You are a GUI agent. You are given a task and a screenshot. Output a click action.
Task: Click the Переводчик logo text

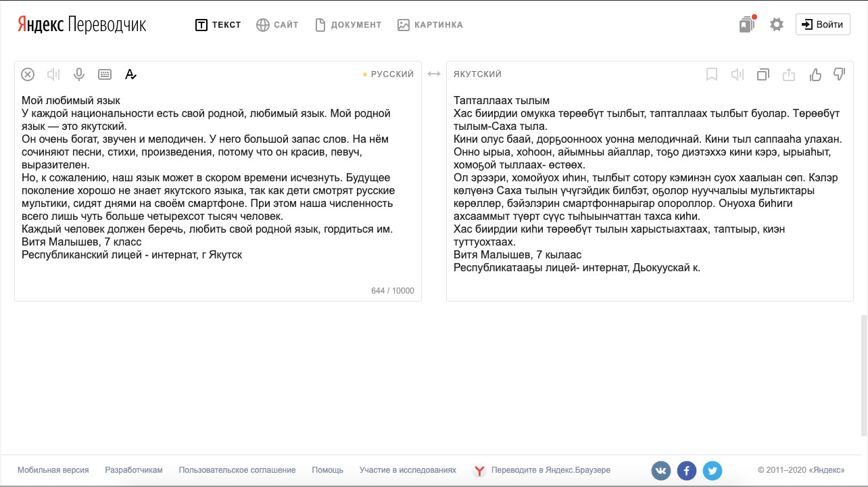coord(107,25)
